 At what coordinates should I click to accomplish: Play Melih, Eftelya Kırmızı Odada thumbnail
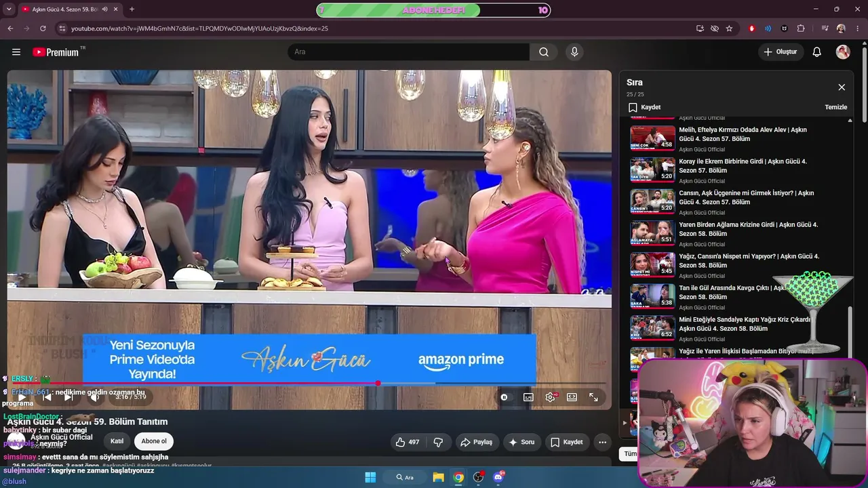click(x=652, y=138)
